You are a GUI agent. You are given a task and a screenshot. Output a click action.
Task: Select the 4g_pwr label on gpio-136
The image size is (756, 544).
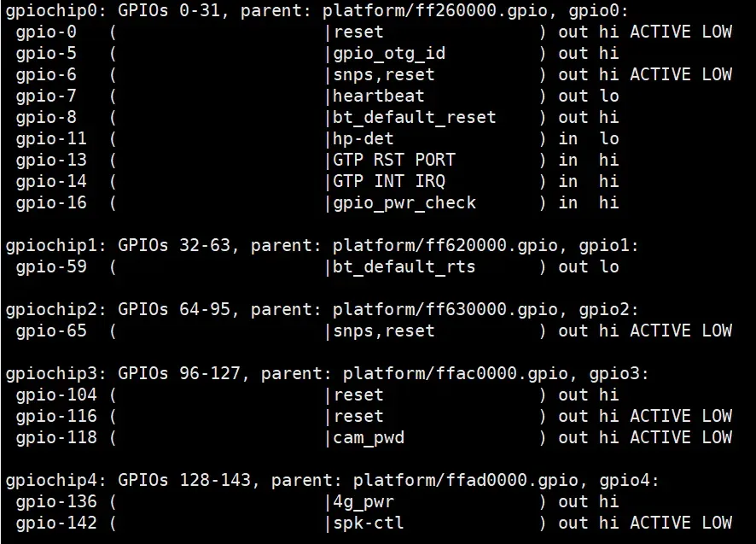point(363,502)
